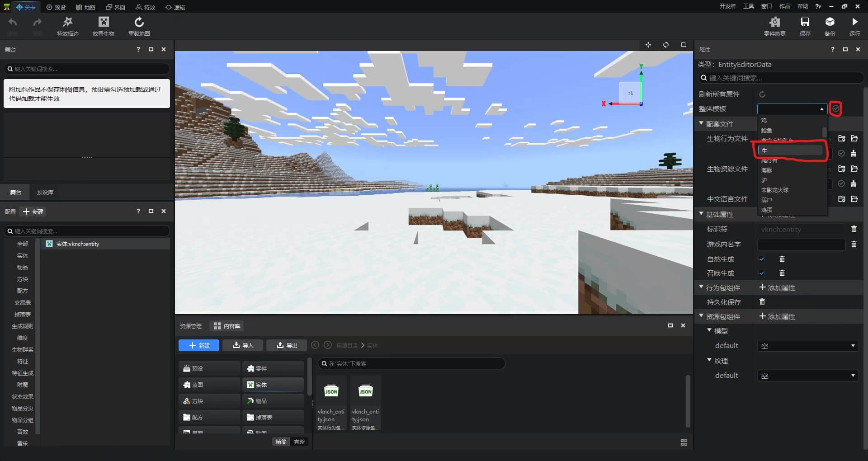The height and width of the screenshot is (461, 868).
Task: Click the 重载地图 reload icon
Action: point(139,22)
